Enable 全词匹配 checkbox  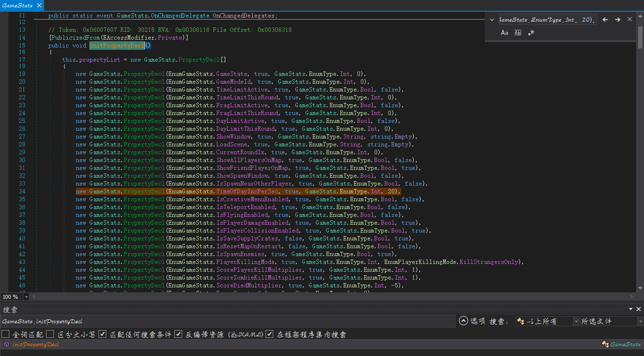tap(5, 334)
